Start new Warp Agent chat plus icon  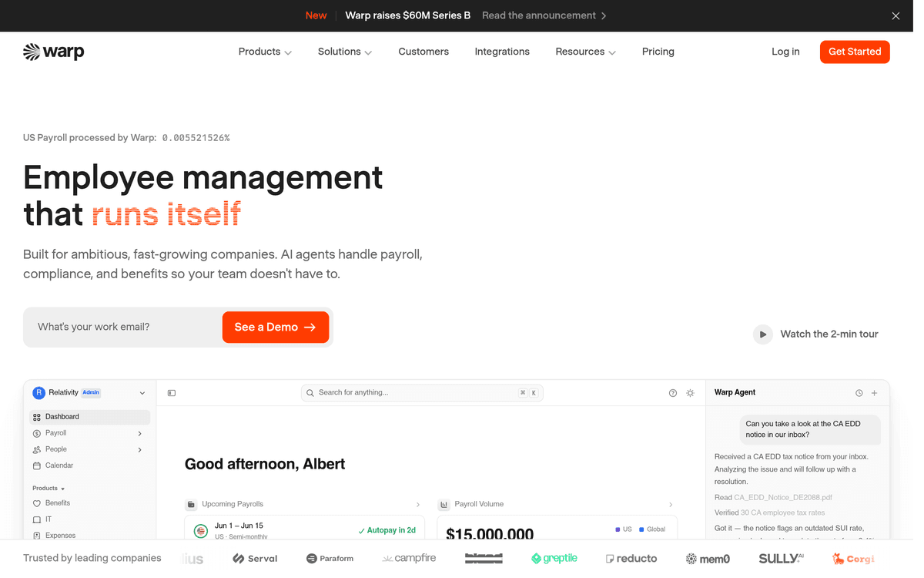click(x=875, y=393)
